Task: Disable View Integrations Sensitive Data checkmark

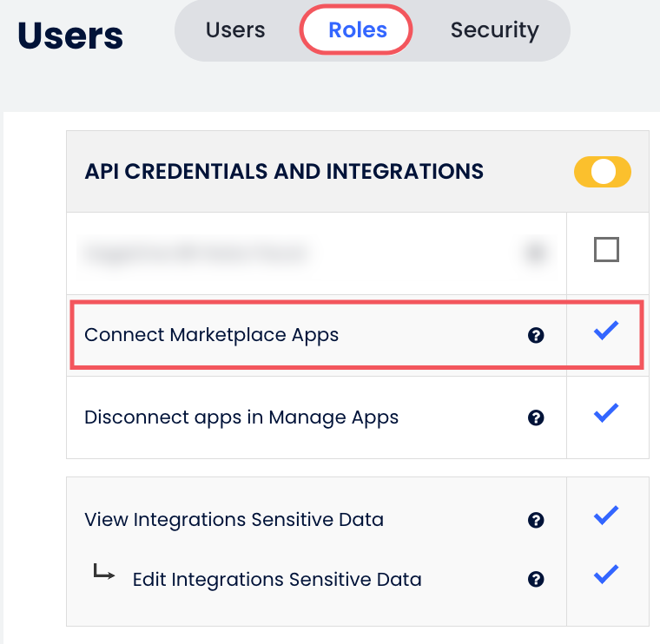Action: click(605, 516)
